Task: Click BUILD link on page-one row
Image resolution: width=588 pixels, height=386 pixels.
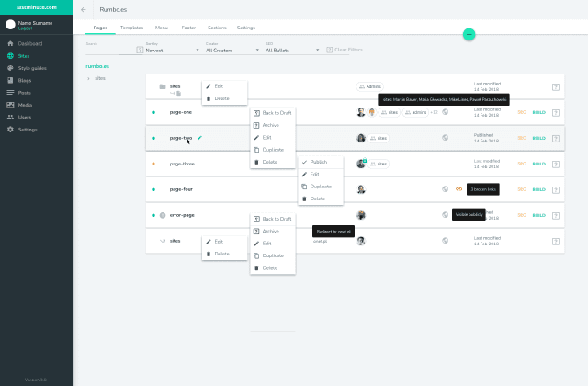Action: click(x=539, y=112)
